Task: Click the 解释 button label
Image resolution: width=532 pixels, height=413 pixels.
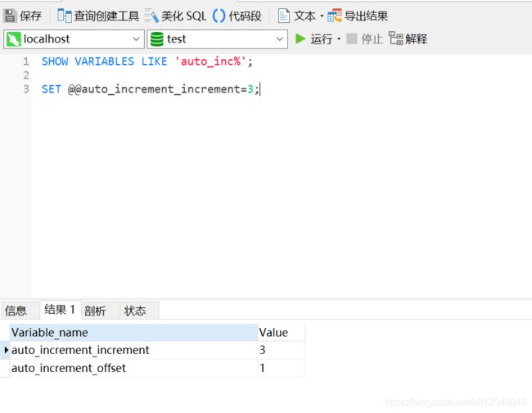Action: tap(417, 39)
